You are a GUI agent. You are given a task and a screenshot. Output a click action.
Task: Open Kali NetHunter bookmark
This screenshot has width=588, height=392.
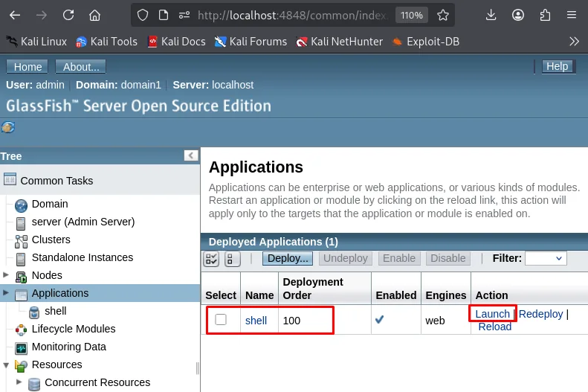click(x=340, y=41)
